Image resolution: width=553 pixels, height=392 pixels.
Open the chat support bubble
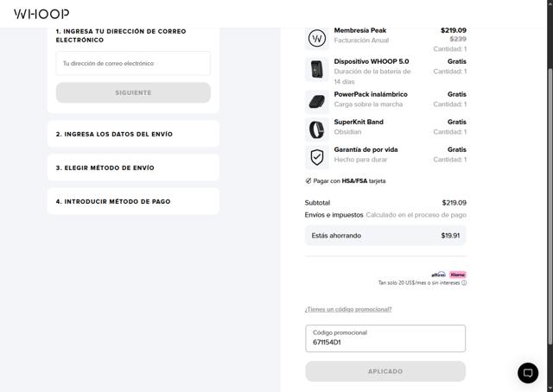click(527, 372)
